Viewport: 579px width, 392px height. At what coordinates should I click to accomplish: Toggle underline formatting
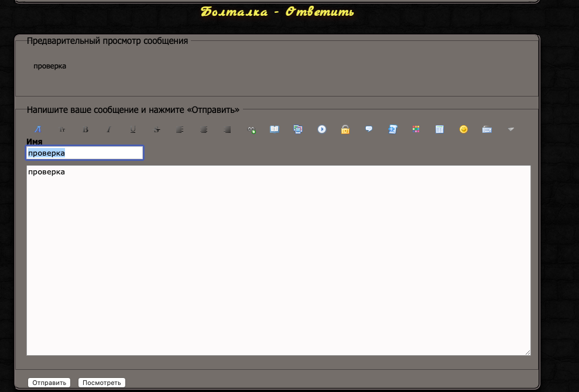pos(133,129)
